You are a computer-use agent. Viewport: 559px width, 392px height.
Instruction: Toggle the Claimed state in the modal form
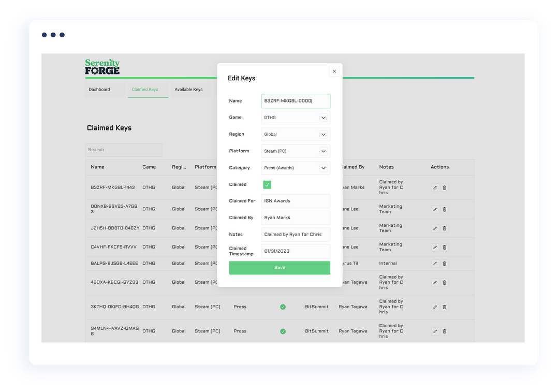[x=267, y=184]
